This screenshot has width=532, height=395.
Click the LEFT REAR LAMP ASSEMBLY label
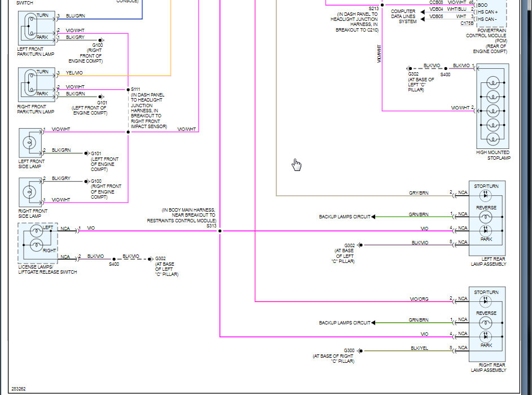point(489,261)
